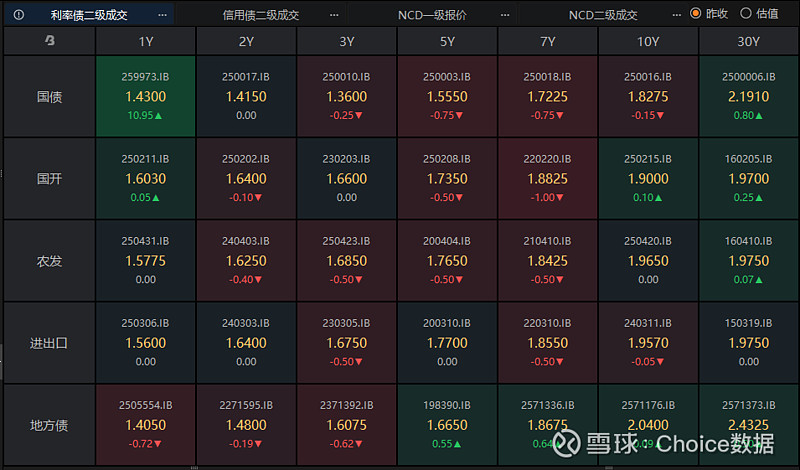Switch to 信用债二级成交 tab
Screen dimensions: 800x470
pyautogui.click(x=261, y=15)
